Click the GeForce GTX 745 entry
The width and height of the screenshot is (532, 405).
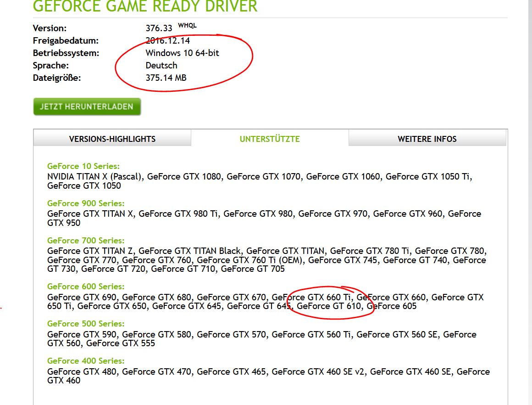point(343,260)
